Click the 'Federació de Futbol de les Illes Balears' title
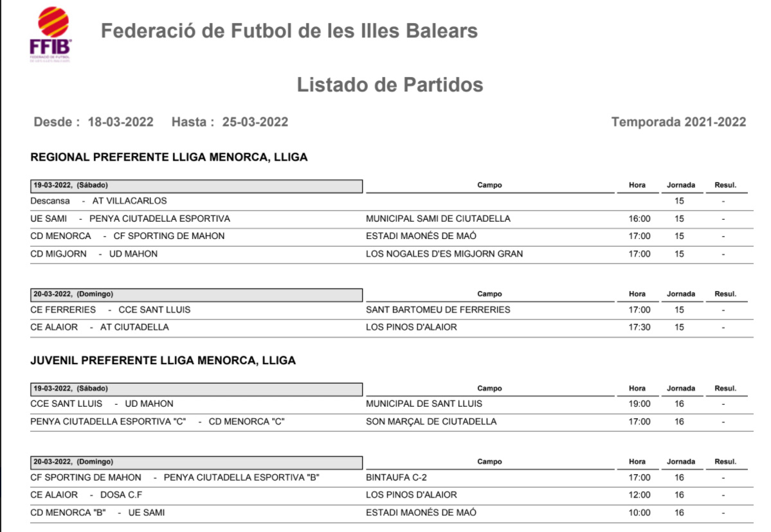Image resolution: width=771 pixels, height=532 pixels. pos(289,31)
